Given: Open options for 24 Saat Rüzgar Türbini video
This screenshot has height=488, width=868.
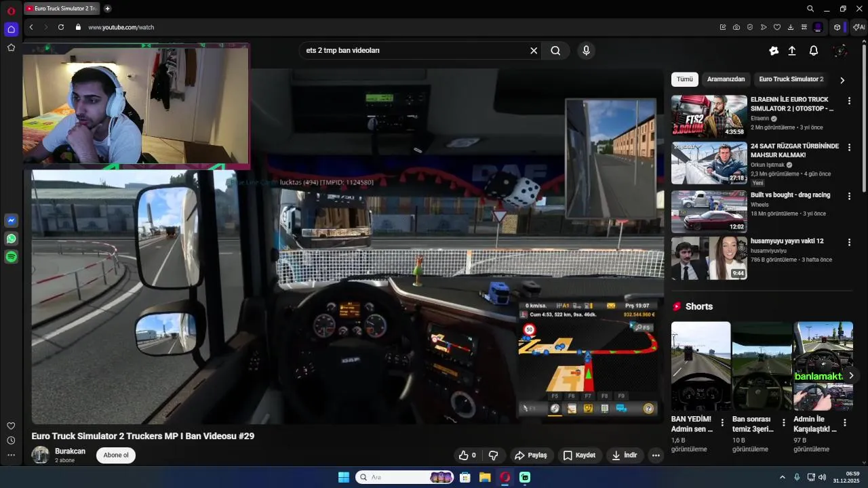Looking at the screenshot, I should 849,148.
